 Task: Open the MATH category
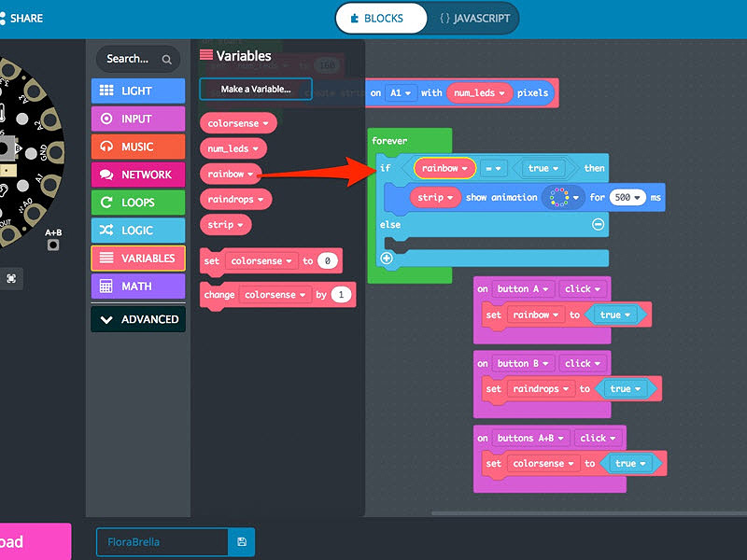pos(137,286)
